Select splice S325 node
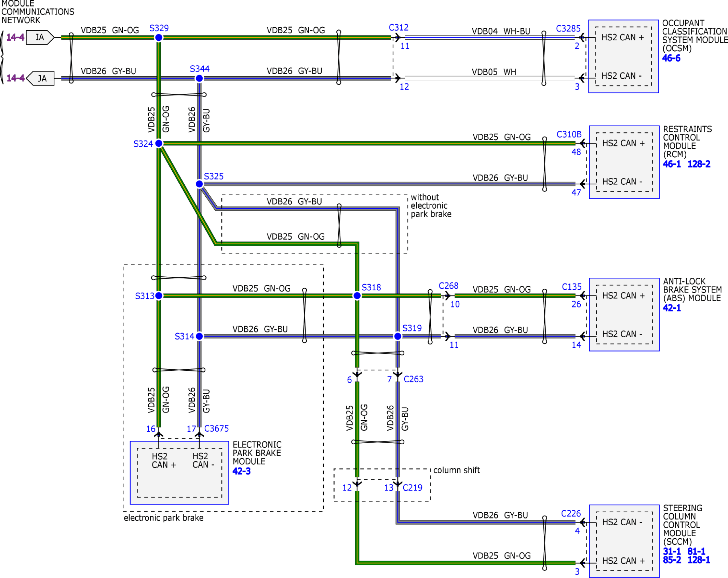The width and height of the screenshot is (728, 578). 199,184
